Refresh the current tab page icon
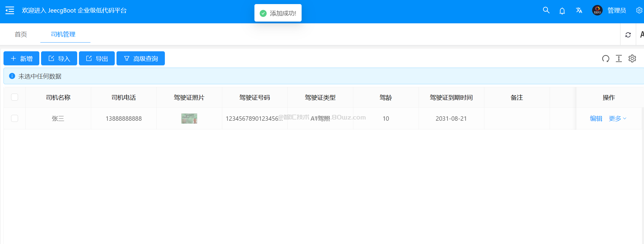 (628, 35)
